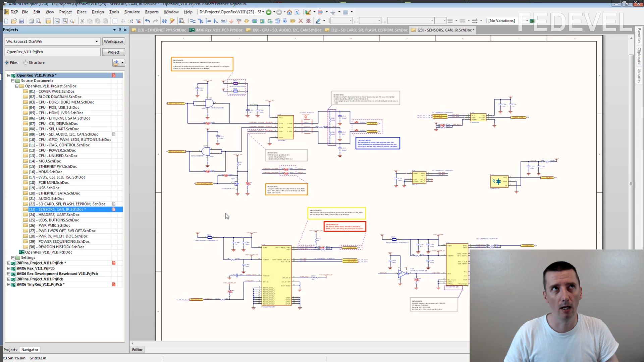The width and height of the screenshot is (644, 362).
Task: Pin the Projects panel
Action: [120, 30]
